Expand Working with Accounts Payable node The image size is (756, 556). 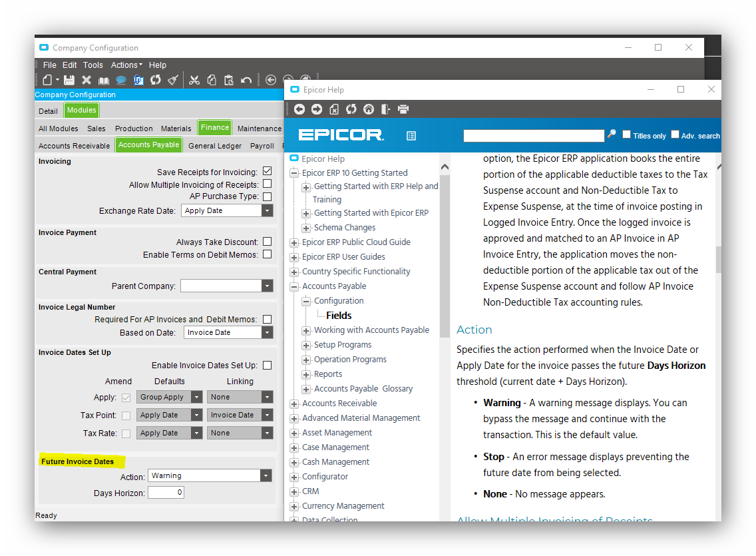(x=306, y=330)
